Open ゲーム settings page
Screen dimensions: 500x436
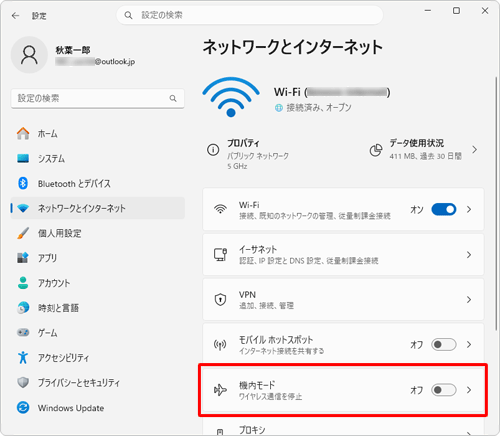[98, 333]
